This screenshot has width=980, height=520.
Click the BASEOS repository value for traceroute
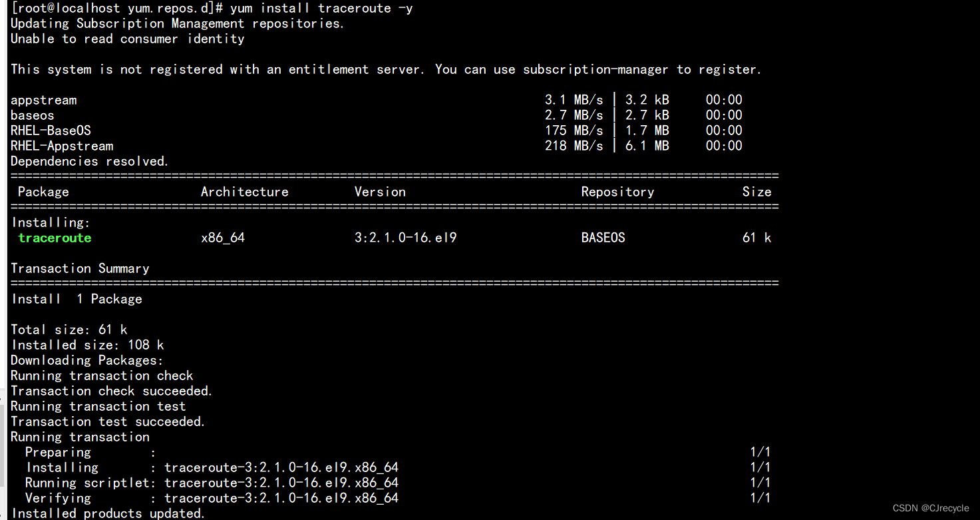[603, 238]
